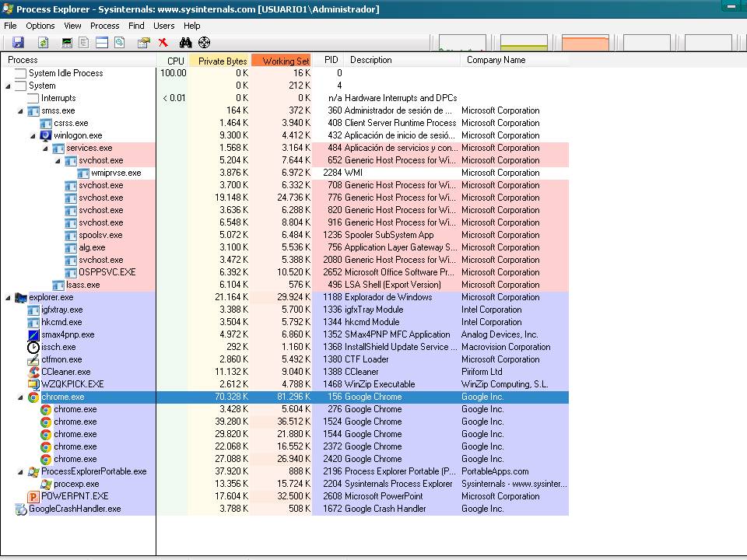Click the "Piriform Ltd" company cell
This screenshot has height=560, width=747.
[x=482, y=372]
